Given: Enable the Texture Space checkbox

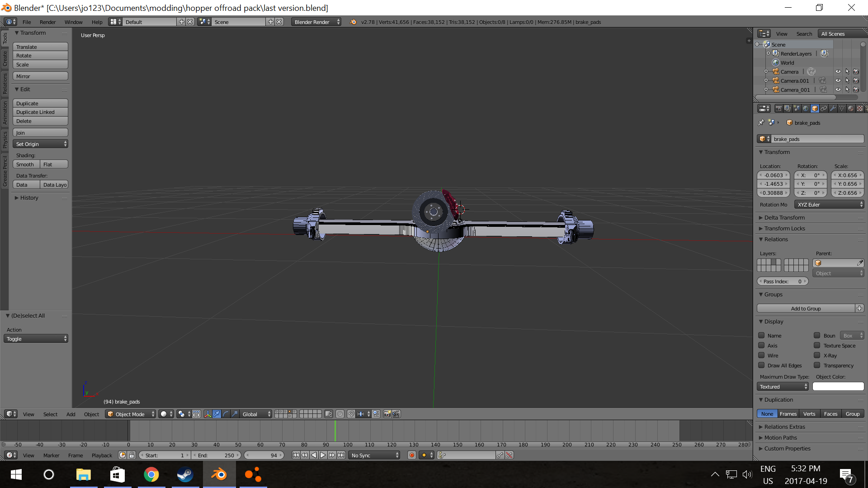Looking at the screenshot, I should click(x=817, y=345).
